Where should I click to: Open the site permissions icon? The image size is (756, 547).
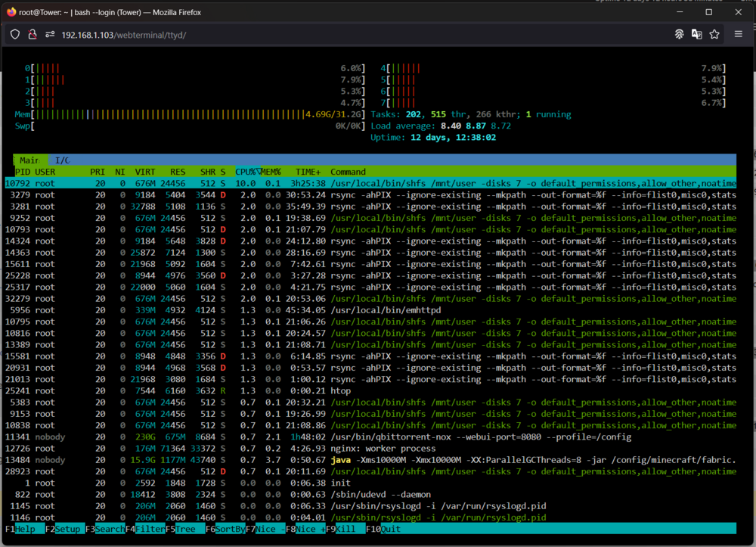coord(50,35)
